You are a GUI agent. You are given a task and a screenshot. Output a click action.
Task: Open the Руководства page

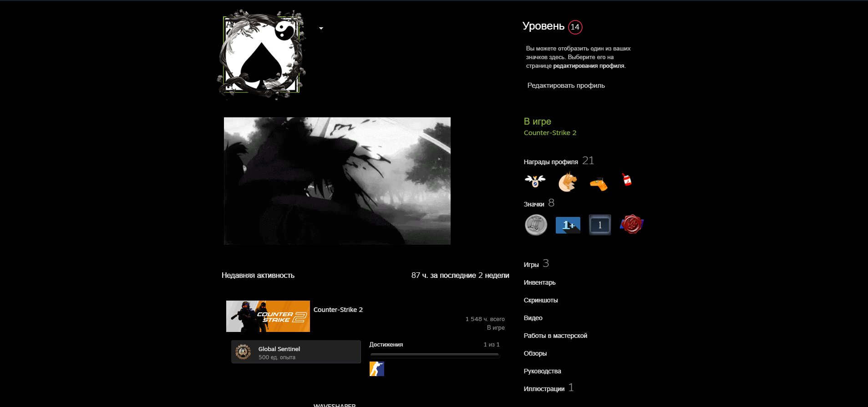click(x=542, y=371)
